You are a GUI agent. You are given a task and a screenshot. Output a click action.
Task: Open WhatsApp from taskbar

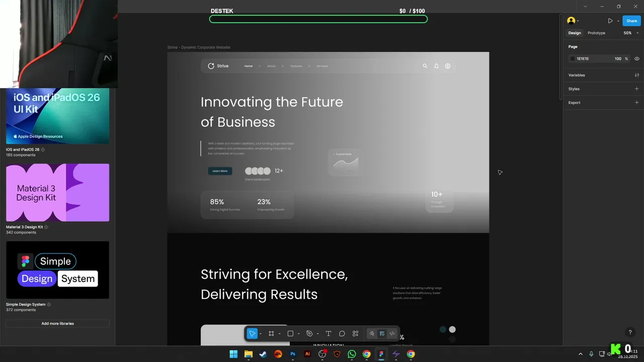[352, 354]
